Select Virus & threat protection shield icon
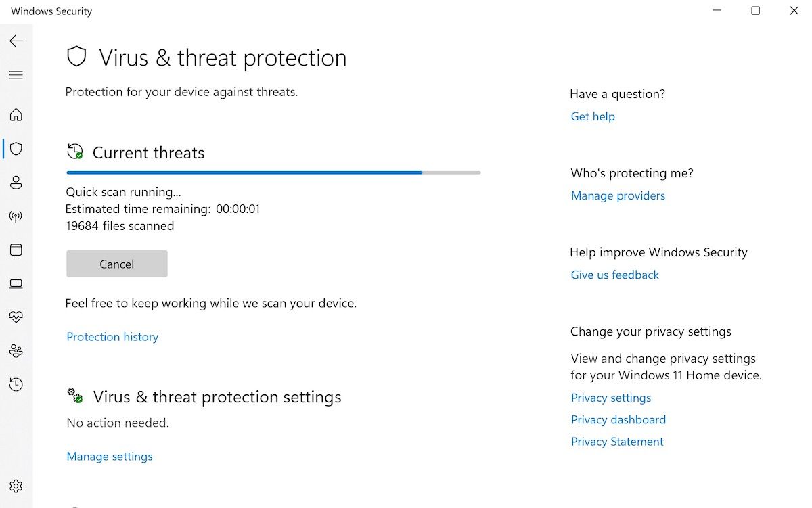812x508 pixels. (16, 149)
